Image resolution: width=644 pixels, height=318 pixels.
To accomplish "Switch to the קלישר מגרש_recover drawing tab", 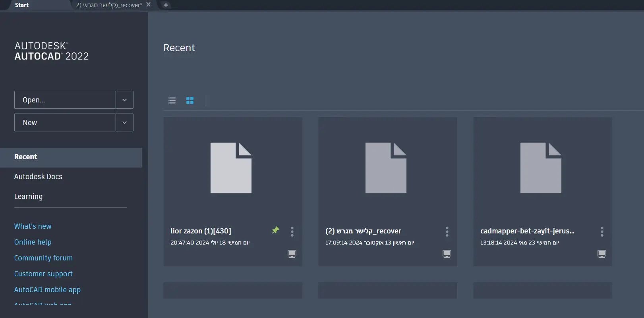I will tap(109, 5).
